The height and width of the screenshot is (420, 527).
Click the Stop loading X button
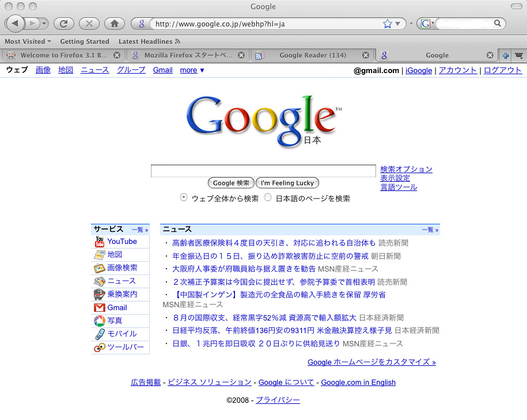(89, 24)
